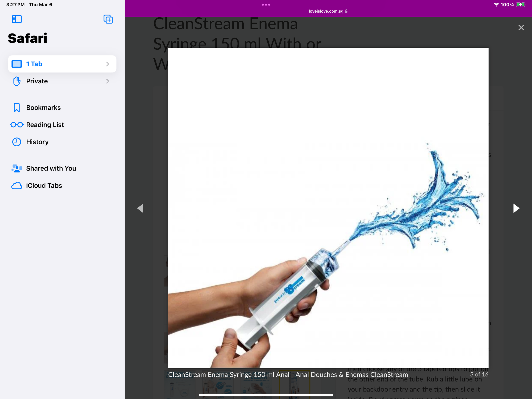Expand the Private row chevron
This screenshot has width=532, height=399.
(108, 81)
